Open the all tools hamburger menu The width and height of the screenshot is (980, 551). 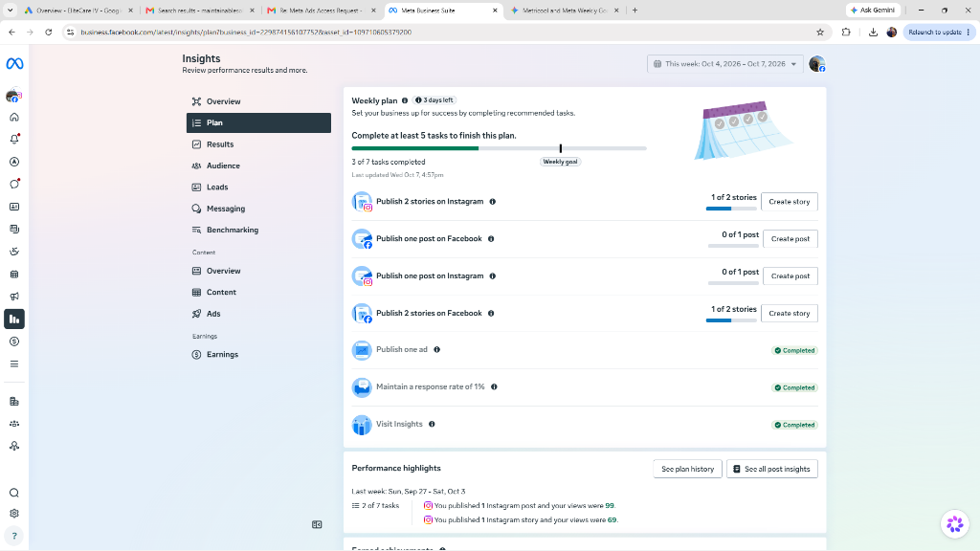click(14, 364)
